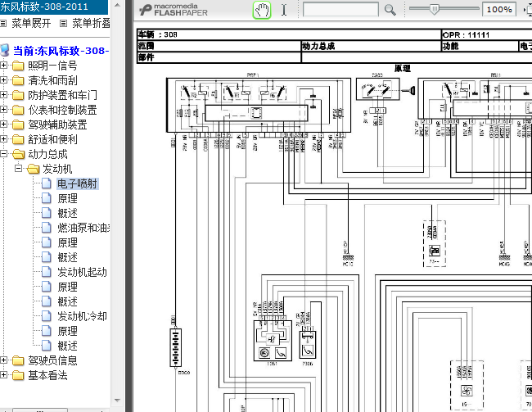
Task: Click the 仪表和控制装置 folder icon
Action: click(x=18, y=110)
